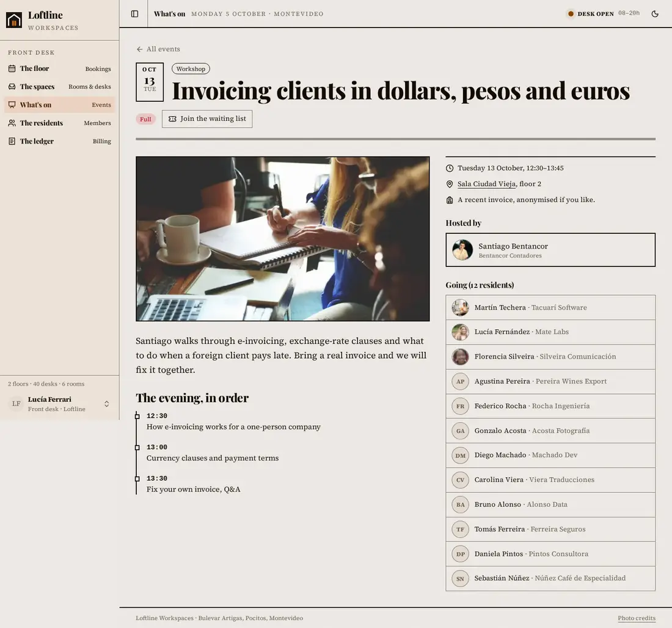The width and height of the screenshot is (672, 628).
Task: Click the presentation icon beside What's on
Action: pos(12,105)
